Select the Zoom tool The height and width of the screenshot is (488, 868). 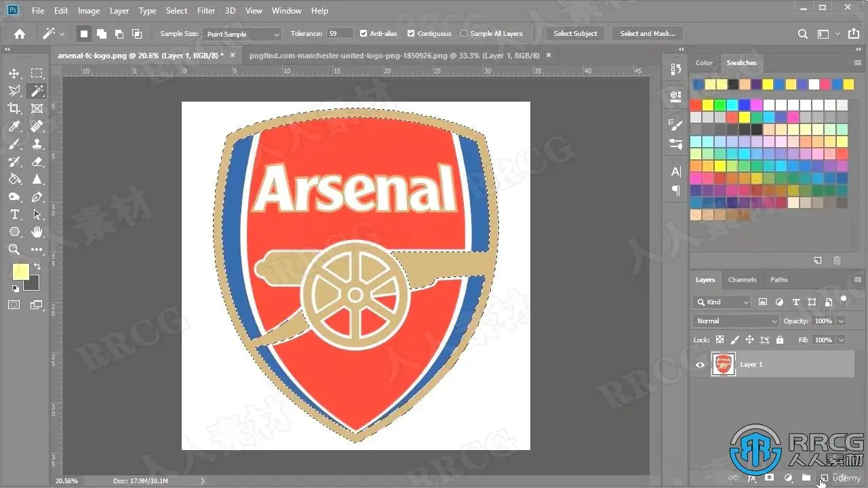14,250
